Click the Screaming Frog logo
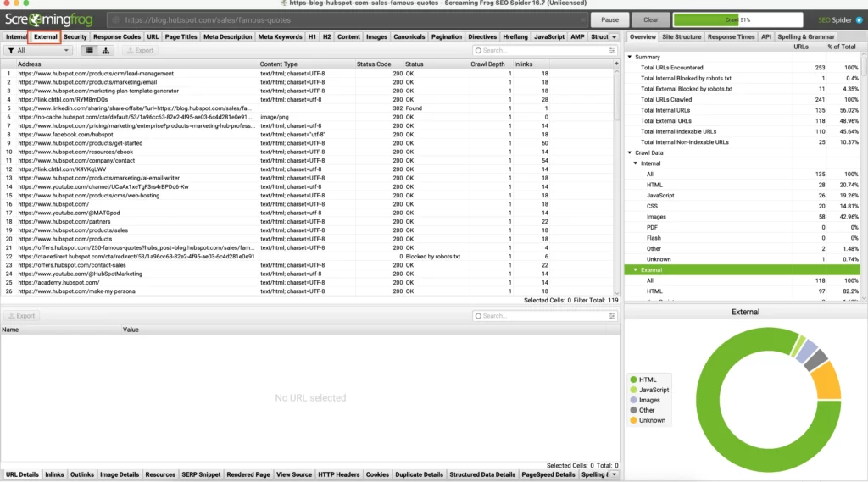Screen dimensions: 868x482 (x=48, y=20)
